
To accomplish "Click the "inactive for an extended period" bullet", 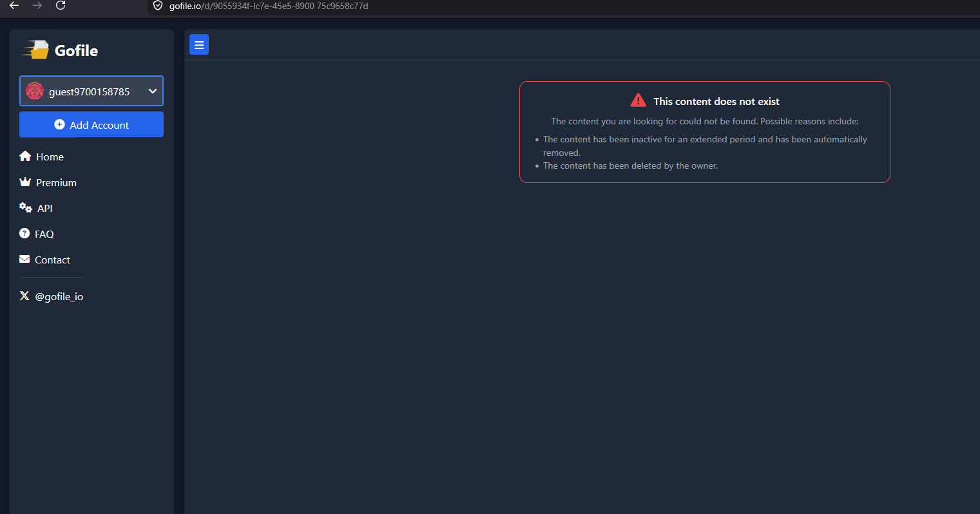I will coord(705,146).
